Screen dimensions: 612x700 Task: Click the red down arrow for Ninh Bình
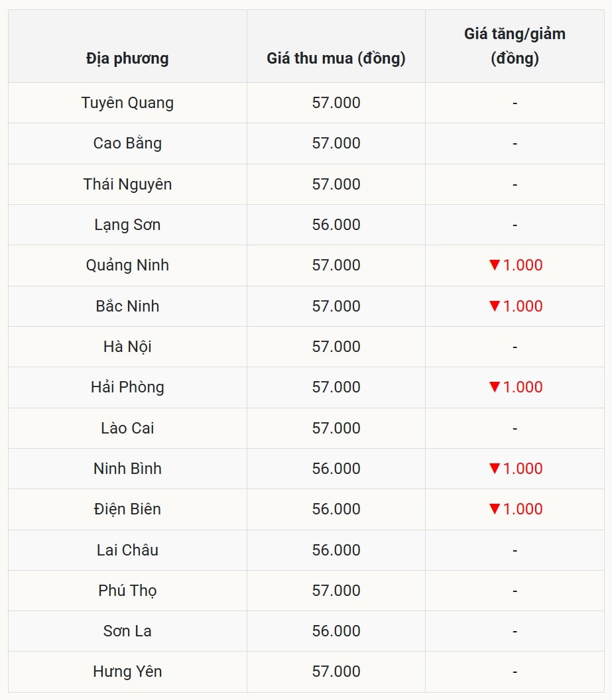point(494,469)
